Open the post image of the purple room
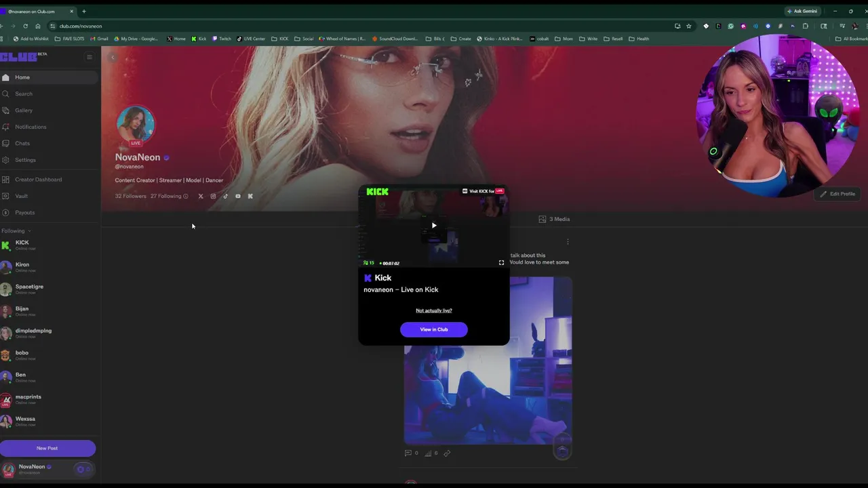This screenshot has height=488, width=868. (x=488, y=394)
